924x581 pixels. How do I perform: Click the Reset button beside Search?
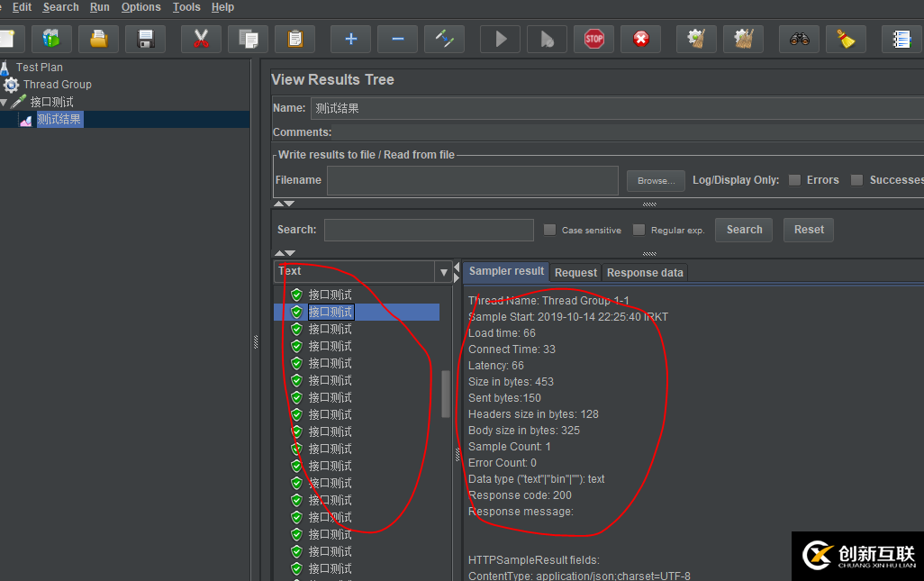pos(808,230)
